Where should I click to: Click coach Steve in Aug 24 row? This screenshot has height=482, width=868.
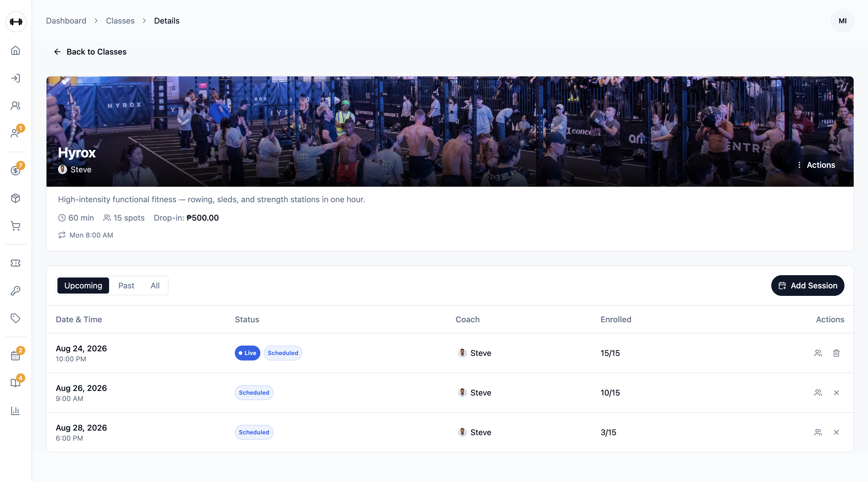click(474, 353)
